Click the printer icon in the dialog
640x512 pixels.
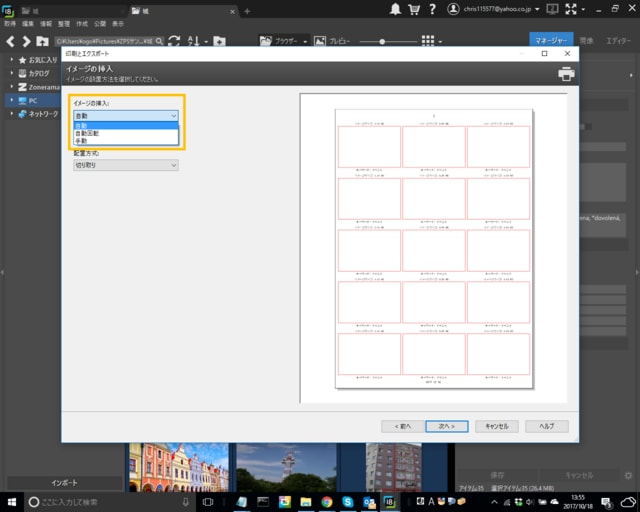pyautogui.click(x=566, y=74)
